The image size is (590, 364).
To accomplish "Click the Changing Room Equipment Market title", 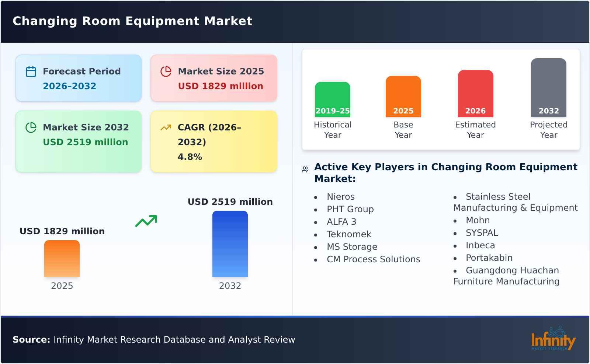I will click(132, 21).
